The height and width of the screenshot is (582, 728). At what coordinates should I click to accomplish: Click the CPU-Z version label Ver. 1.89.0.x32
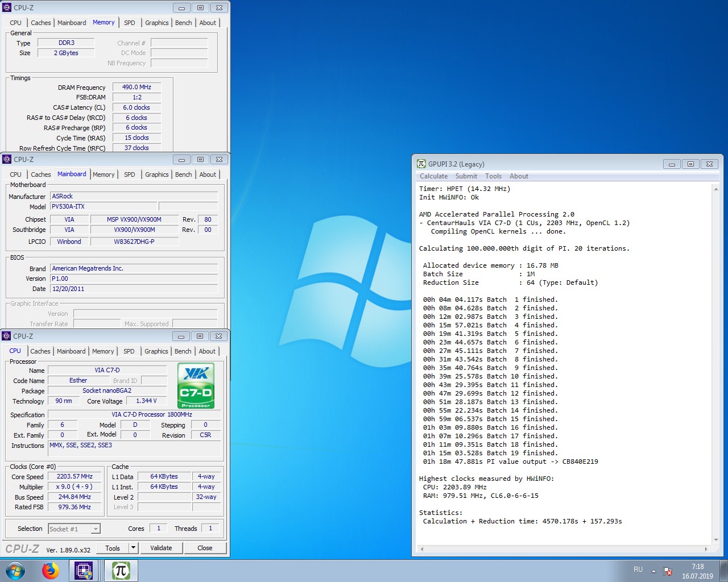click(68, 550)
